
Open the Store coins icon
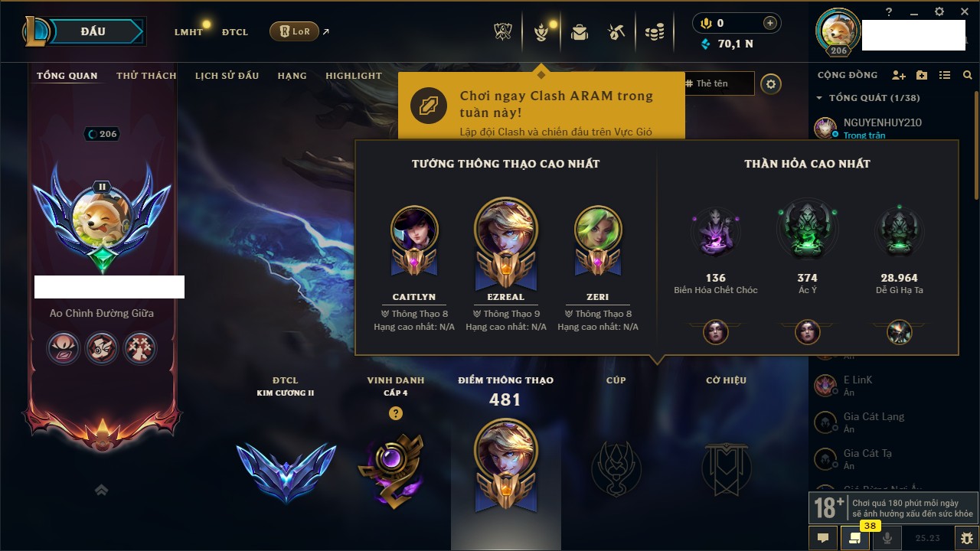(655, 31)
